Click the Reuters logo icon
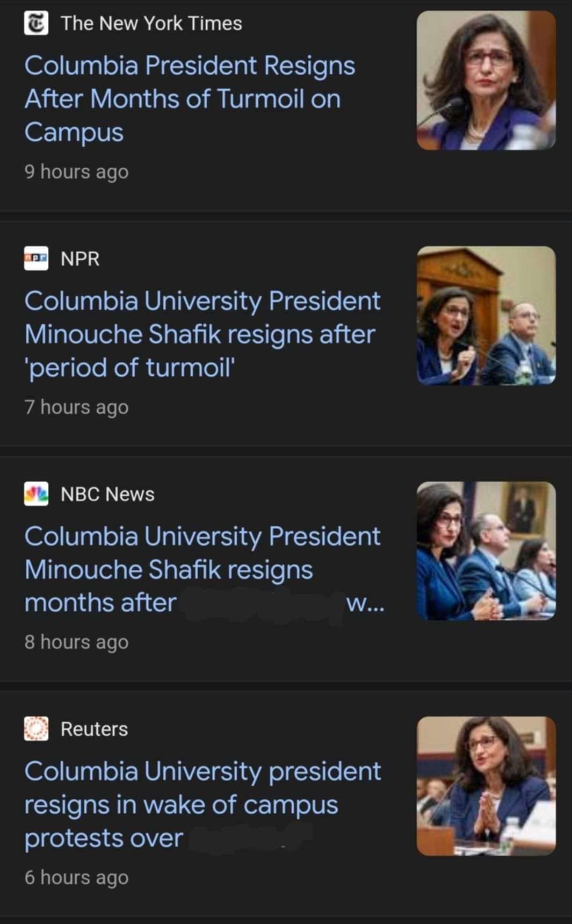 [36, 729]
